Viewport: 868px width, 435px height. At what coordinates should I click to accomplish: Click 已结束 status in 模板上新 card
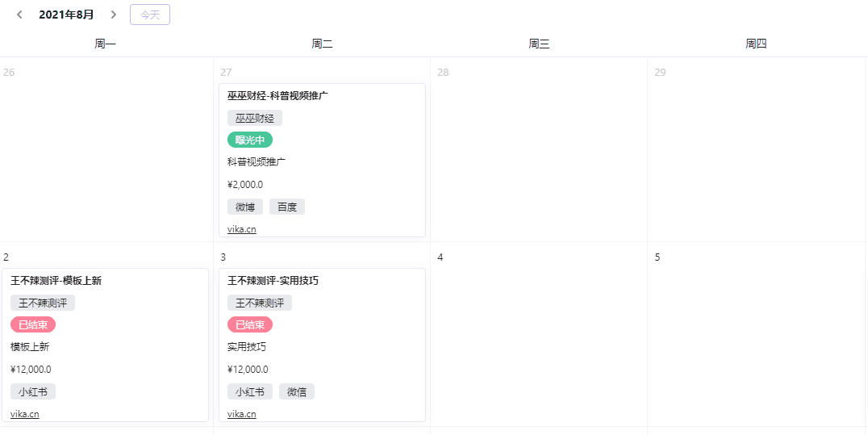coord(33,324)
